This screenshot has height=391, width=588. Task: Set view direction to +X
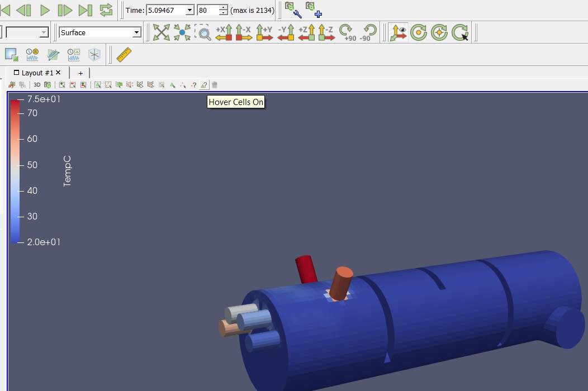pyautogui.click(x=224, y=32)
